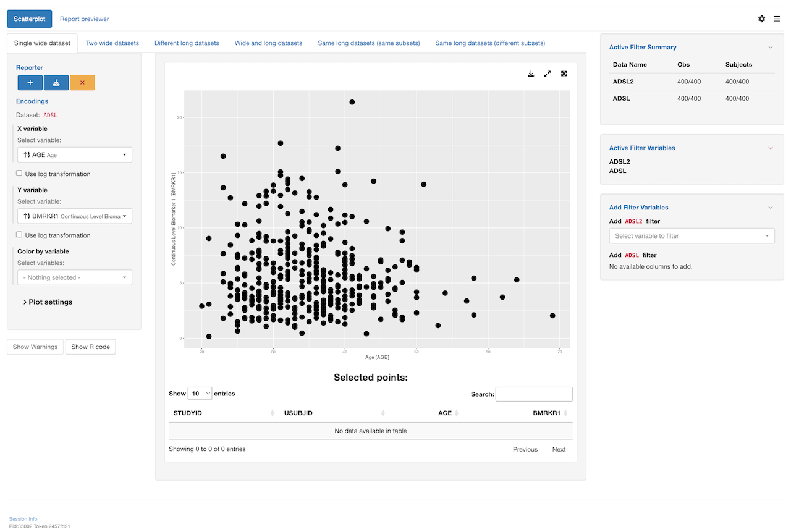Screen dimensions: 791x532
Task: Click the four-arrows fullscreen plot icon
Action: click(564, 74)
